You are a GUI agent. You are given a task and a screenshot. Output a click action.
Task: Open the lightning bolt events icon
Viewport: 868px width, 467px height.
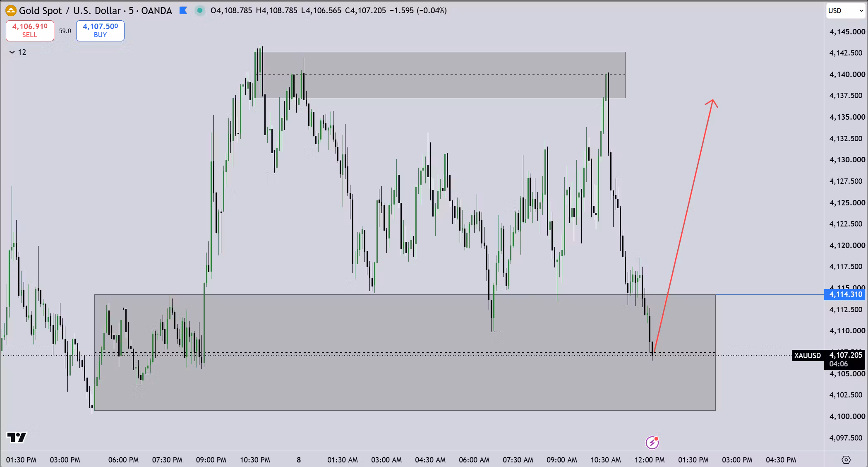point(652,443)
